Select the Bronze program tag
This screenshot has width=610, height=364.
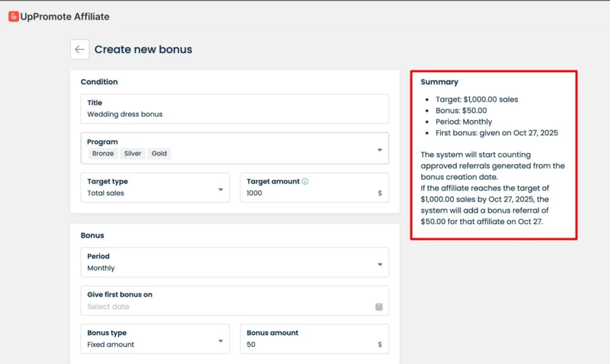(x=103, y=154)
